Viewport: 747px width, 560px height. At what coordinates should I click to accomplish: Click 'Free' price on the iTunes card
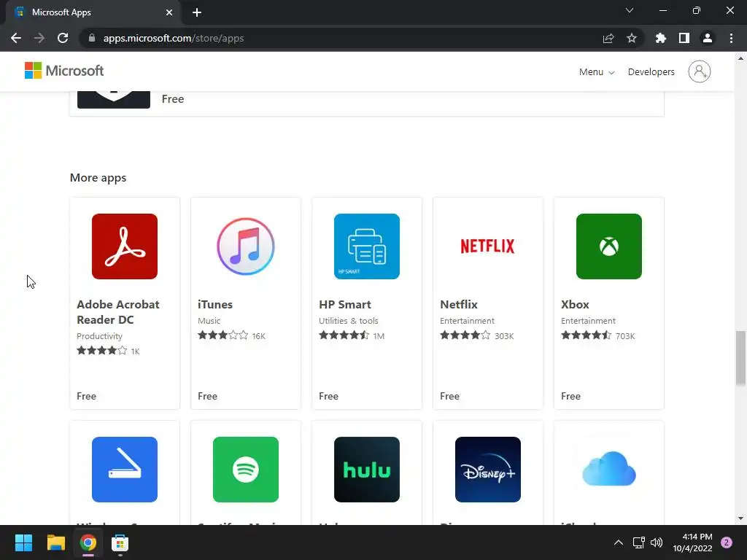[207, 396]
